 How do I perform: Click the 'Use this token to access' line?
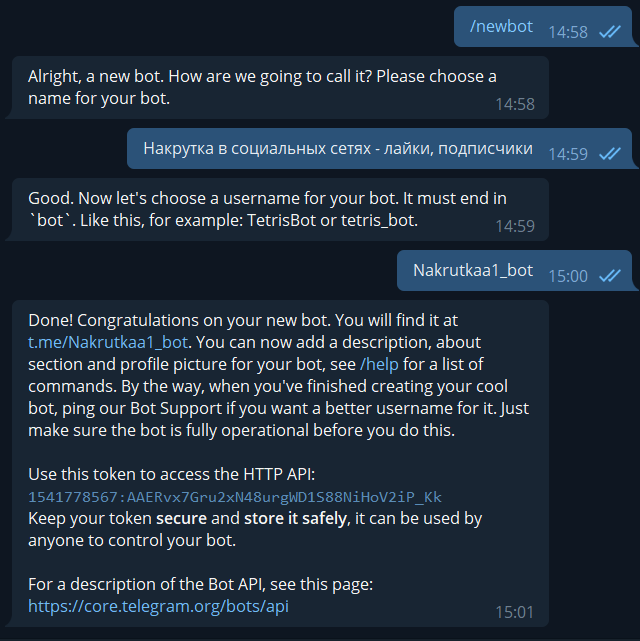coord(172,475)
